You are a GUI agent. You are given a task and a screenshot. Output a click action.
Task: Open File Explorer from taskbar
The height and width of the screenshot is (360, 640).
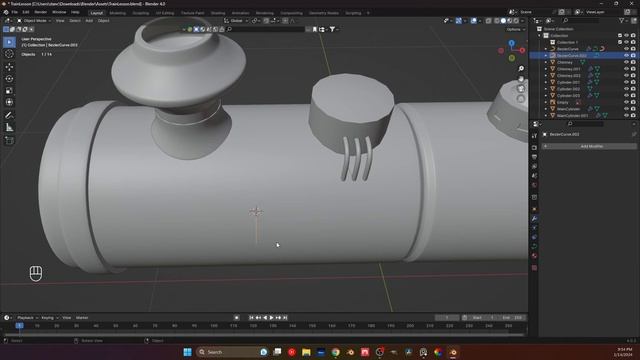point(306,352)
